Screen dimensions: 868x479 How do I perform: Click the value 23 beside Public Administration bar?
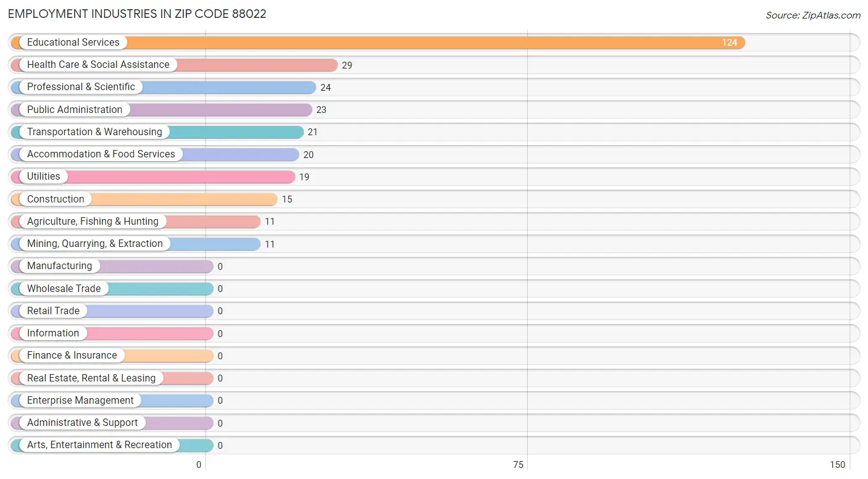(x=321, y=110)
